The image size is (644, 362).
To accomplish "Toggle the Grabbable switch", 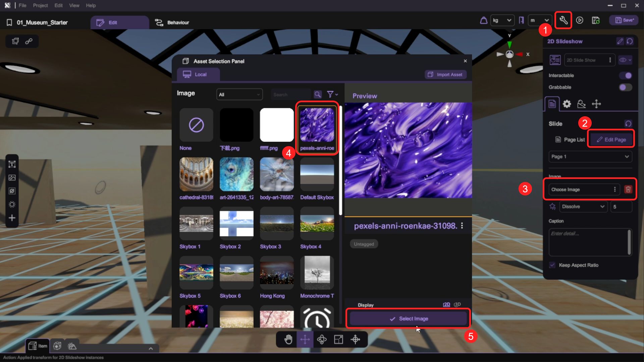I will (x=626, y=87).
